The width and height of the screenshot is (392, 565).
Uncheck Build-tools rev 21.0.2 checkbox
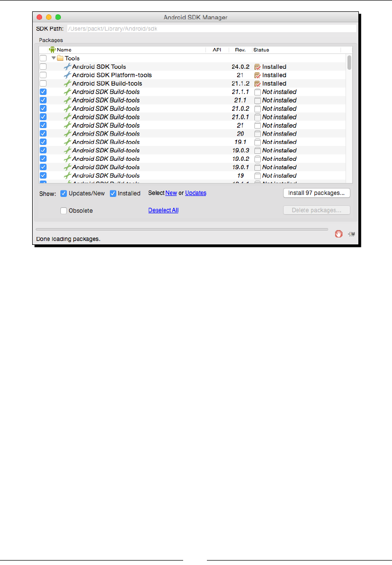43,108
